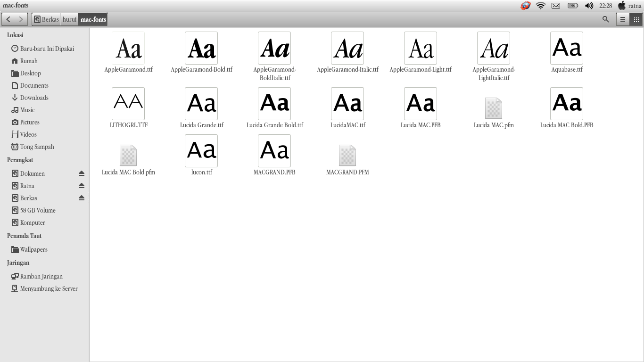Open the clock showing 22:28
The height and width of the screenshot is (362, 644).
click(606, 6)
